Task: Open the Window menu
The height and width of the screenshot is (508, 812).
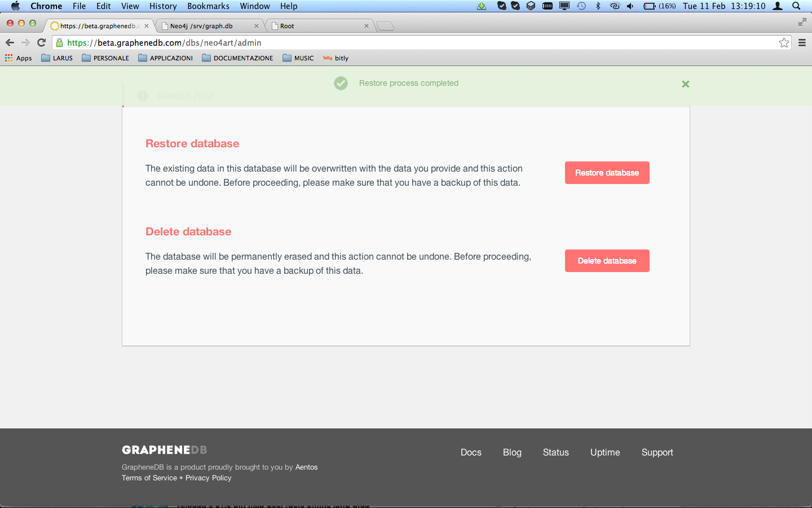Action: [255, 6]
